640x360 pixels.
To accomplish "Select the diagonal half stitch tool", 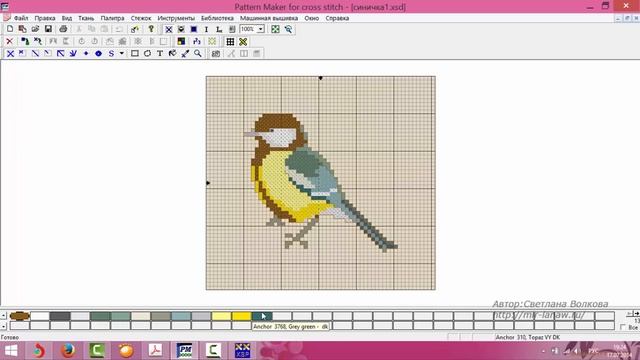I will [x=36, y=53].
